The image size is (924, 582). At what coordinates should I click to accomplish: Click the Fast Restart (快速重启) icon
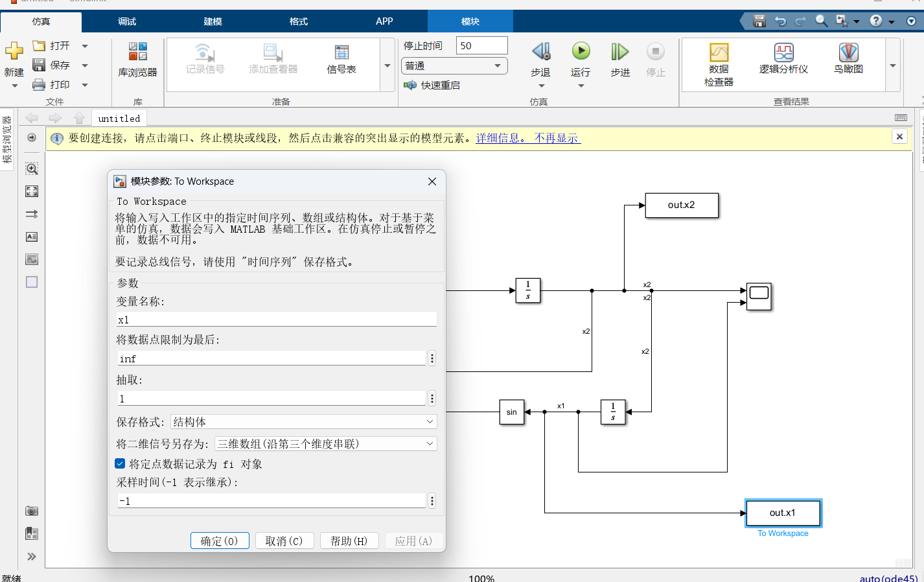tap(410, 85)
